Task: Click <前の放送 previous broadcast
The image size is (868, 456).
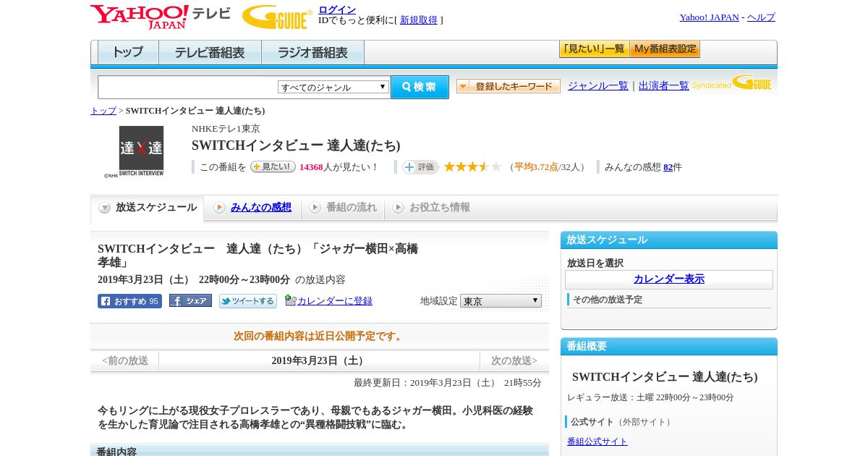Action: (125, 360)
